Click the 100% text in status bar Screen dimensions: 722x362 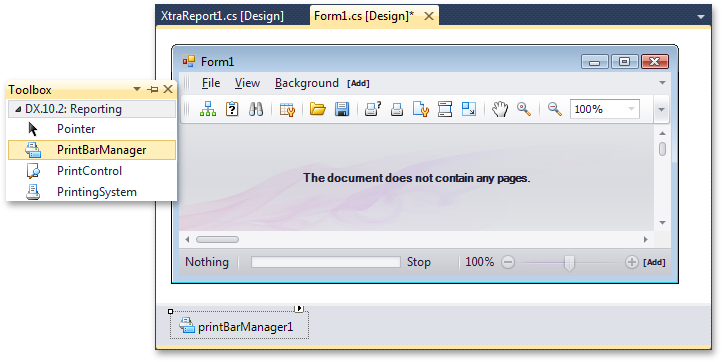(x=479, y=262)
